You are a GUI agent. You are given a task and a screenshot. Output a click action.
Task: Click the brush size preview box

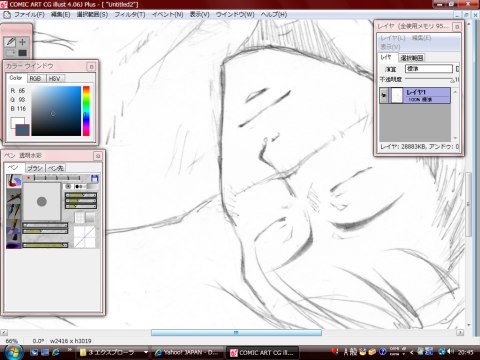(42, 202)
